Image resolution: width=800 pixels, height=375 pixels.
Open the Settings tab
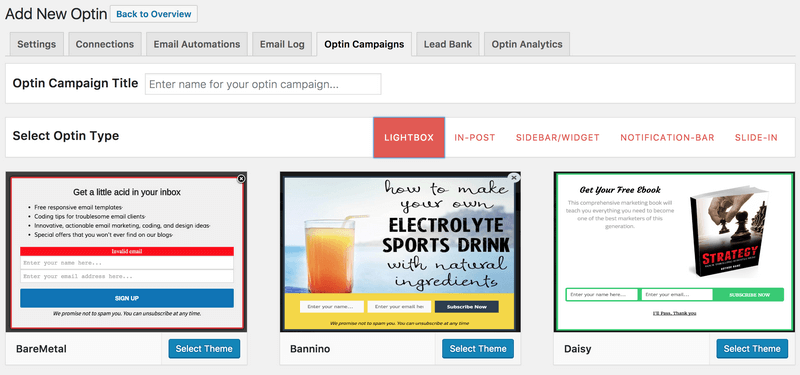37,44
